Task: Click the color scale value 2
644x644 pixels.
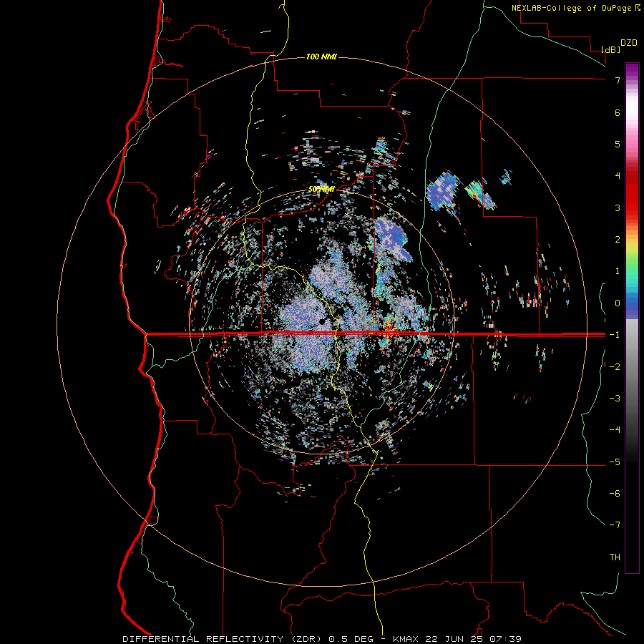Action: (x=618, y=240)
